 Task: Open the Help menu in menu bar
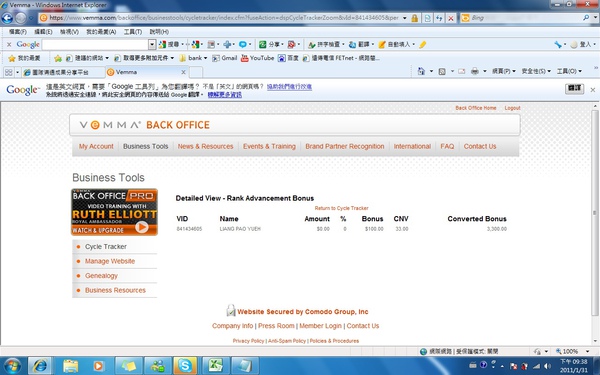click(x=159, y=32)
